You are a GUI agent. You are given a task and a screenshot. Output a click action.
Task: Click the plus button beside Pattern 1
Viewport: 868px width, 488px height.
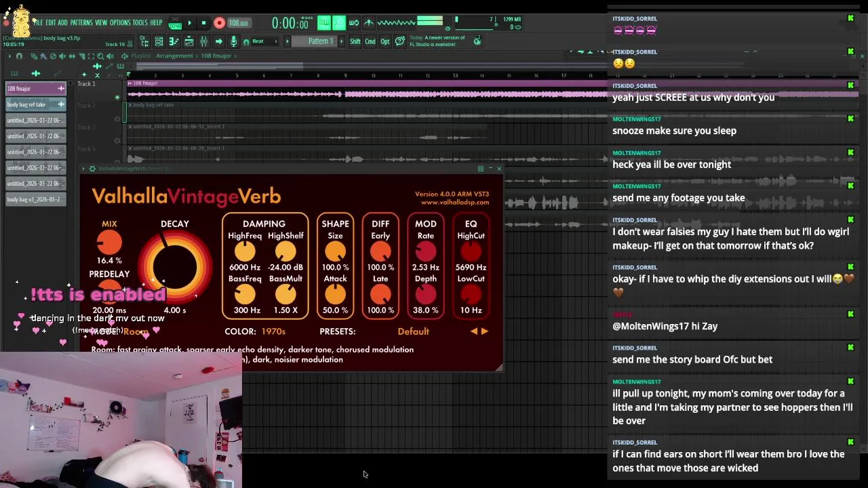click(341, 41)
